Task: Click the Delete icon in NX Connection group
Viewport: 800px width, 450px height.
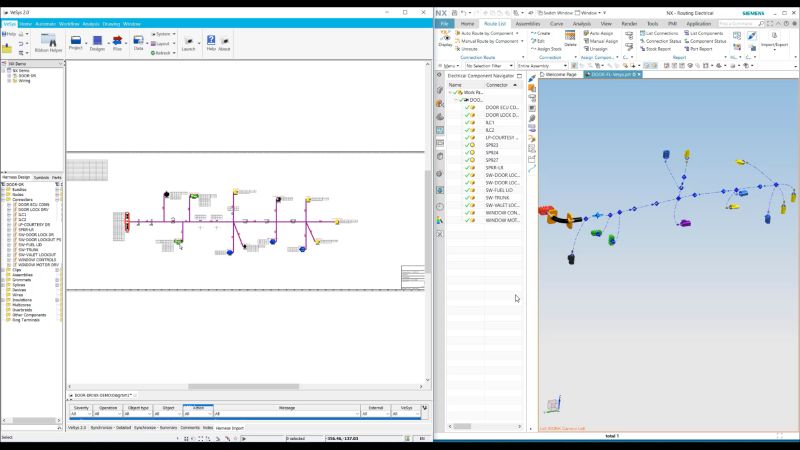Action: [x=570, y=38]
